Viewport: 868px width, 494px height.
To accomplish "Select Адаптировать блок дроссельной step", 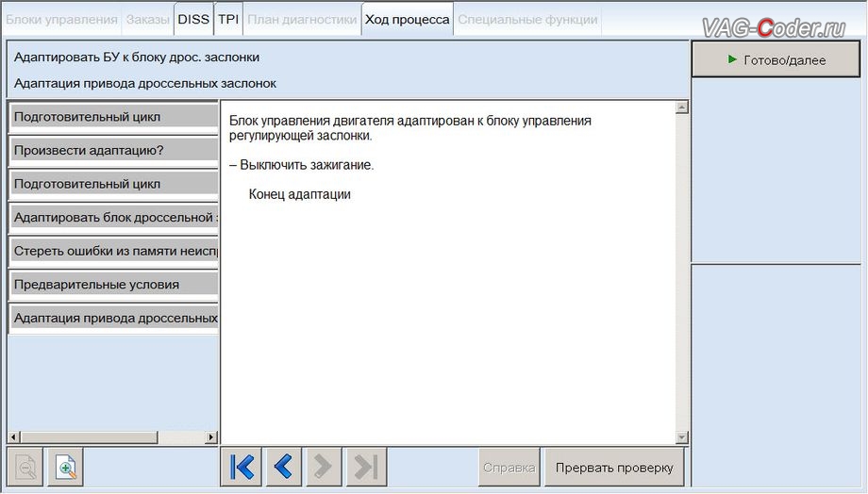I will [x=113, y=218].
